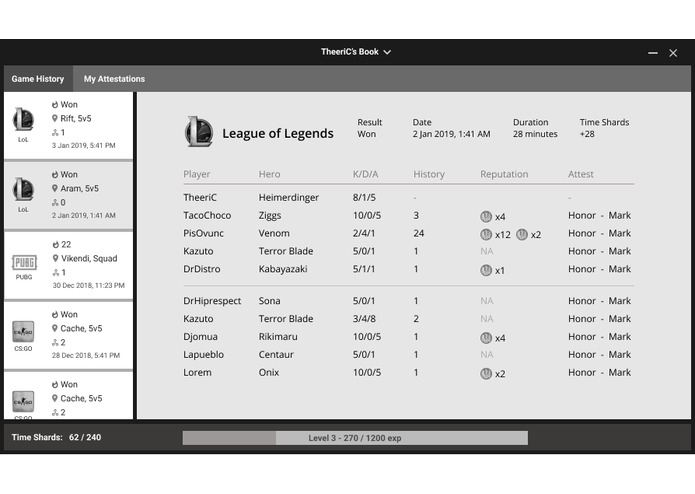This screenshot has width=695, height=494.
Task: Click the location pin icon beside Rift, 5v5
Action: (55, 118)
